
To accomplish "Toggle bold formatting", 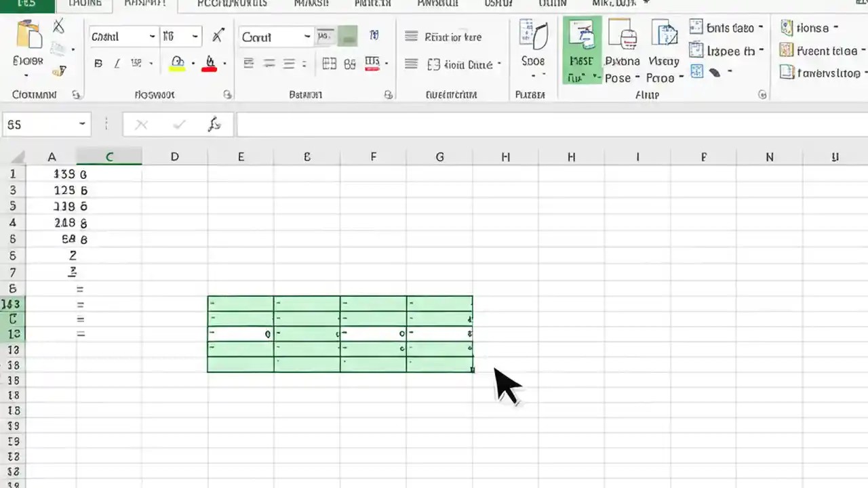I will (98, 63).
